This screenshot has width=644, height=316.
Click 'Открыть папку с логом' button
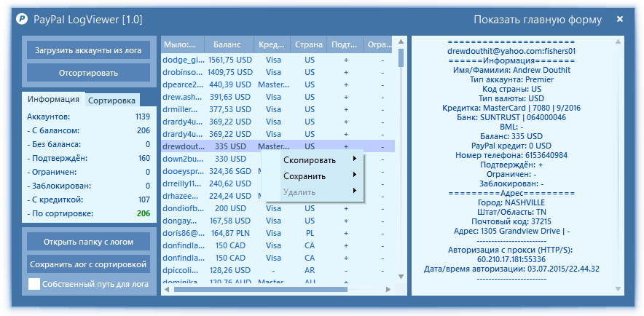[x=88, y=242]
